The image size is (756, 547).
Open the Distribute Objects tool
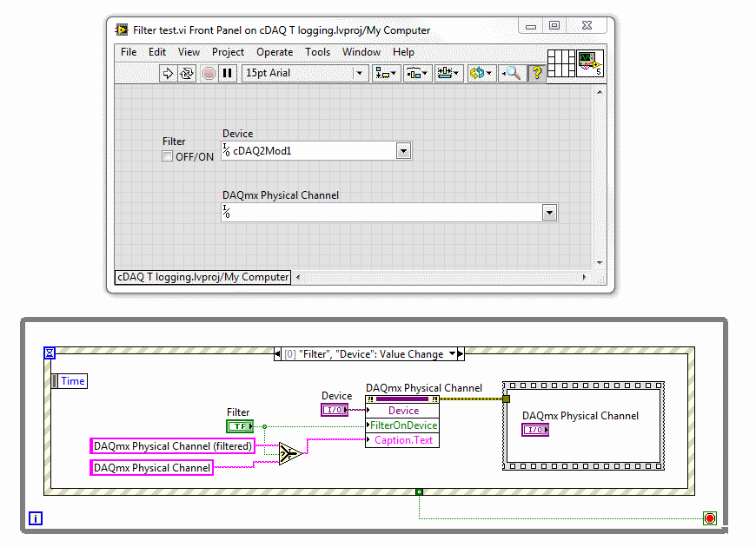(416, 73)
